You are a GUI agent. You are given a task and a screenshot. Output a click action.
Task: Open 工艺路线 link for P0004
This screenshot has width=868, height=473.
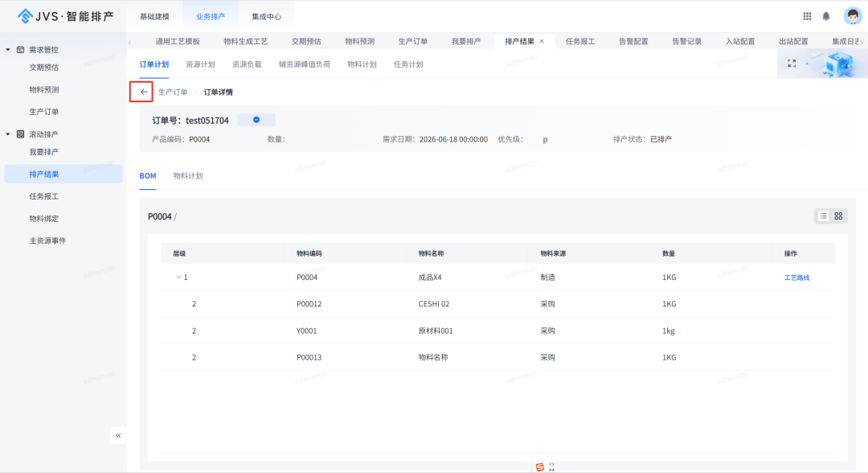(796, 278)
